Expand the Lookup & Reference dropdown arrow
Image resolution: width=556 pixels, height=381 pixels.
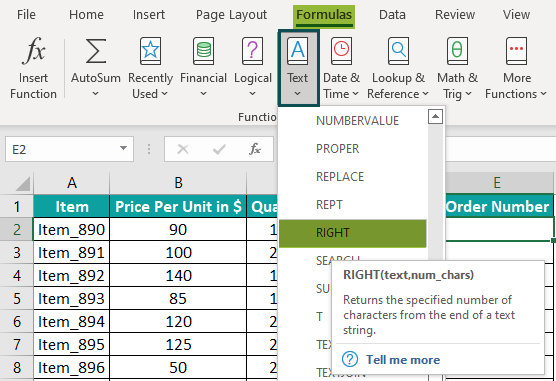coord(426,94)
